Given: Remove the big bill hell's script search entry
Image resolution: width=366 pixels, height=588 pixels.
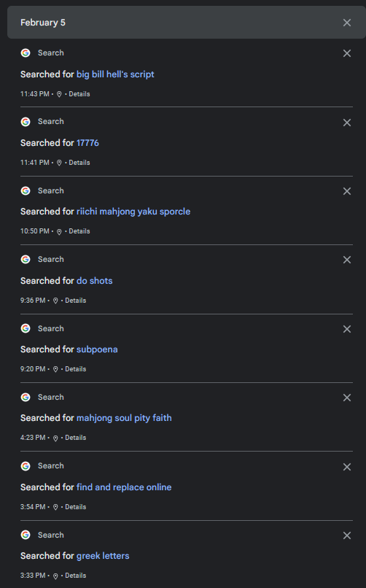Looking at the screenshot, I should (x=347, y=53).
